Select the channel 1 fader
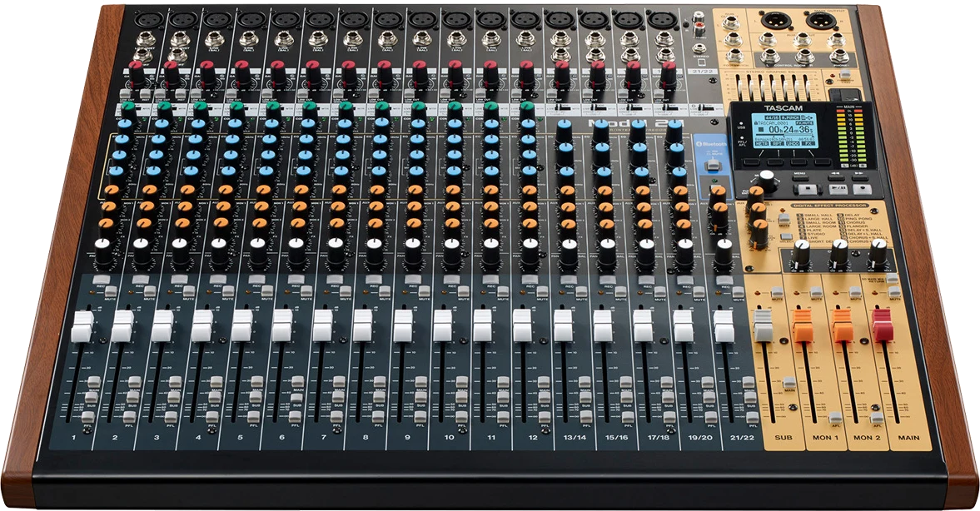Viewport: 980px width, 511px height. point(82,325)
